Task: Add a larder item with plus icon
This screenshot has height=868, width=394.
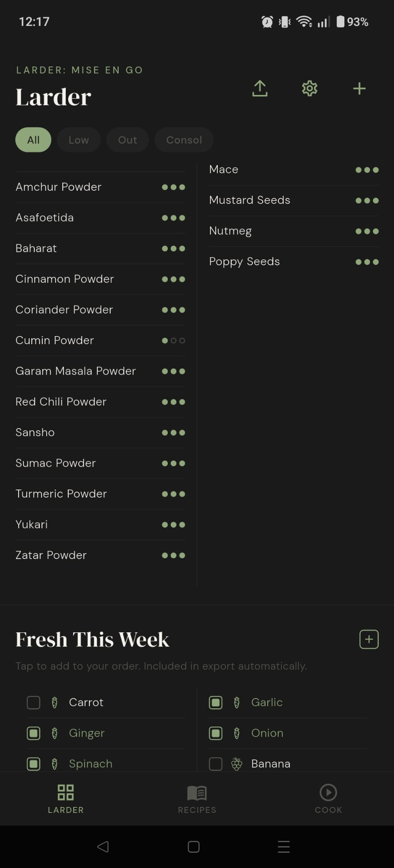Action: tap(359, 88)
